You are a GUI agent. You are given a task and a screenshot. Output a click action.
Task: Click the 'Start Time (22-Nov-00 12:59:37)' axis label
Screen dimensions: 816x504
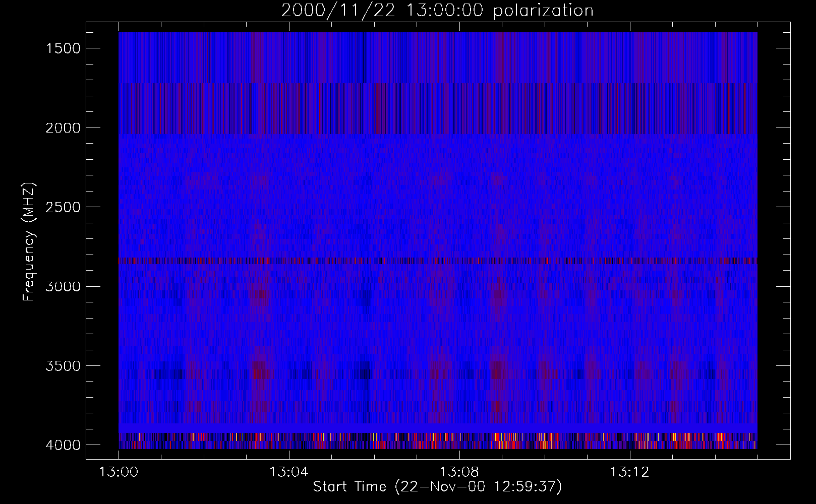click(437, 487)
